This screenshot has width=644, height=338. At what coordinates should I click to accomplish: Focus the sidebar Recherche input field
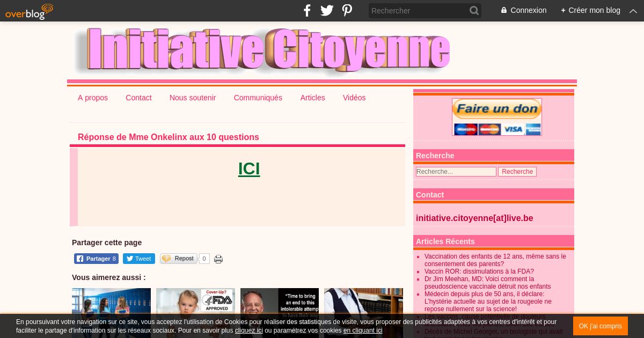coord(456,172)
